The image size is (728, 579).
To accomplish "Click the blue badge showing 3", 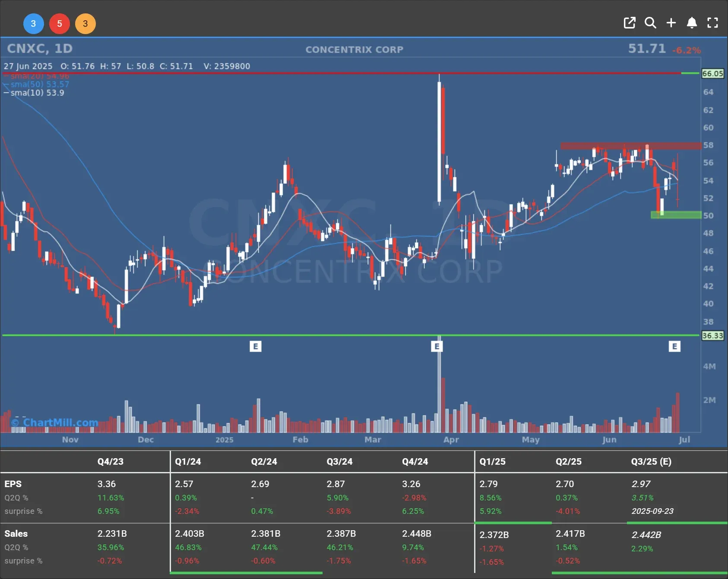I will (33, 24).
